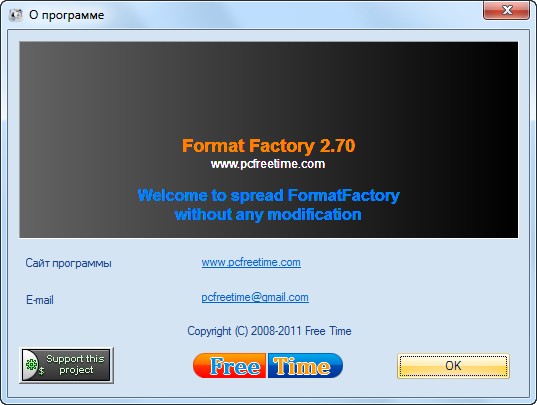Screen dimensions: 537x405
Task: Click the О программе window title
Action: pyautogui.click(x=66, y=15)
